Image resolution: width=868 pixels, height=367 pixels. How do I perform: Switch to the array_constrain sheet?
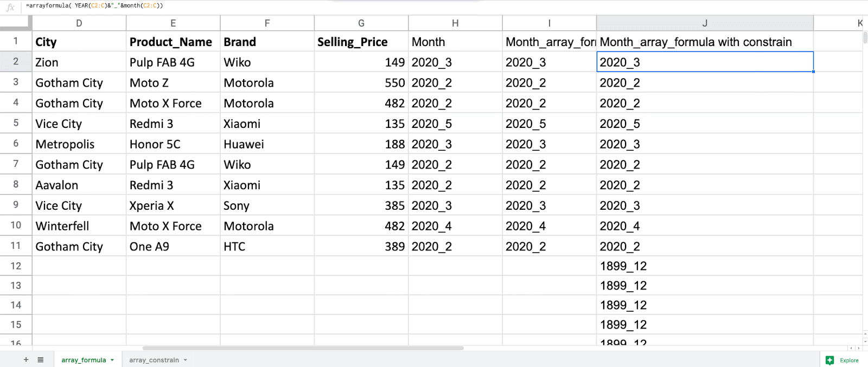[154, 359]
